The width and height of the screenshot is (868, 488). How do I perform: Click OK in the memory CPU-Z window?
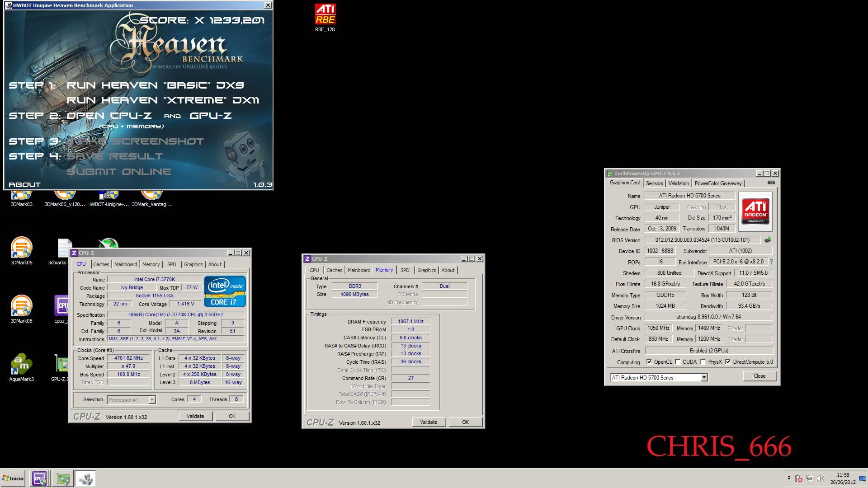[465, 422]
